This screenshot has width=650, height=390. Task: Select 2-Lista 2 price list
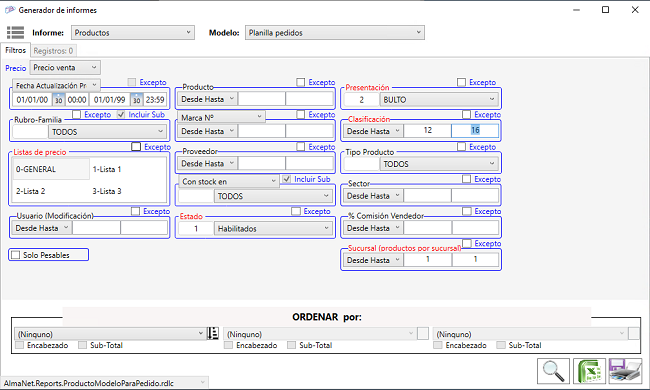[x=31, y=191]
